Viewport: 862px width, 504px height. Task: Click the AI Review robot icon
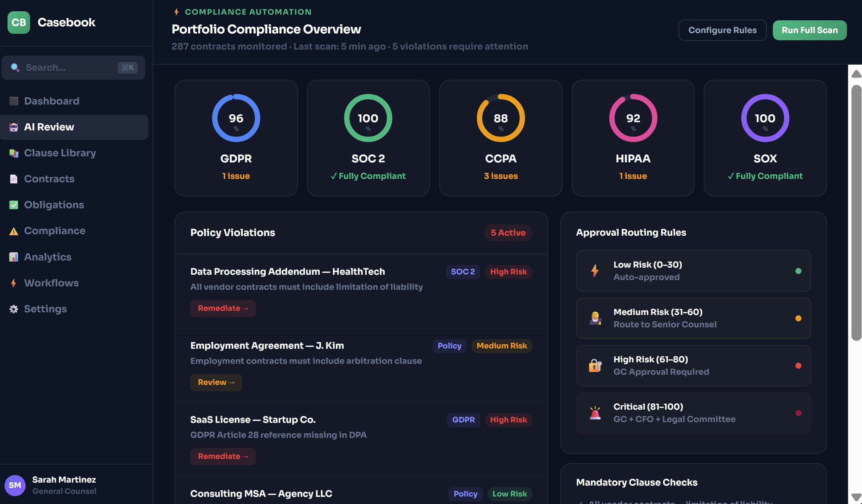pyautogui.click(x=14, y=127)
